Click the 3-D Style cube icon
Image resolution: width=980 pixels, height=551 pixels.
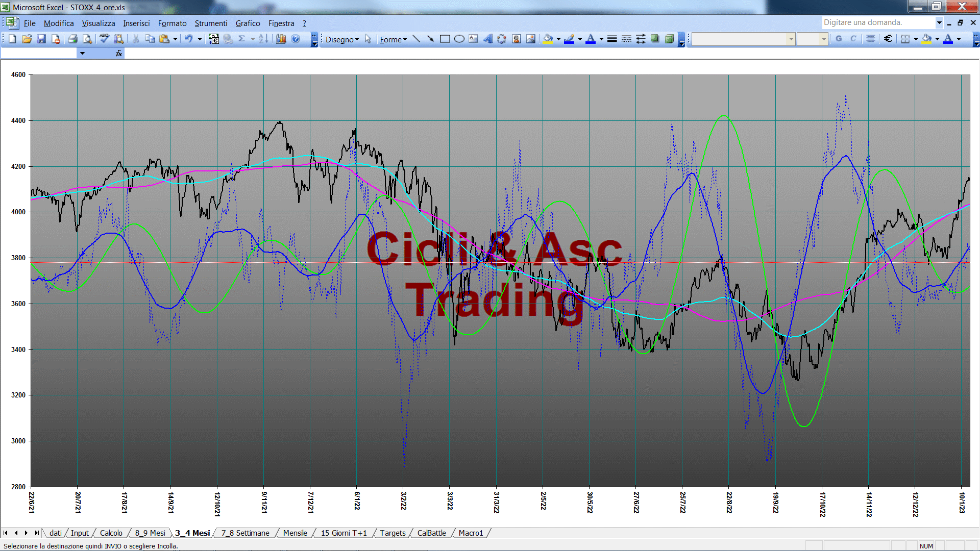coord(669,39)
